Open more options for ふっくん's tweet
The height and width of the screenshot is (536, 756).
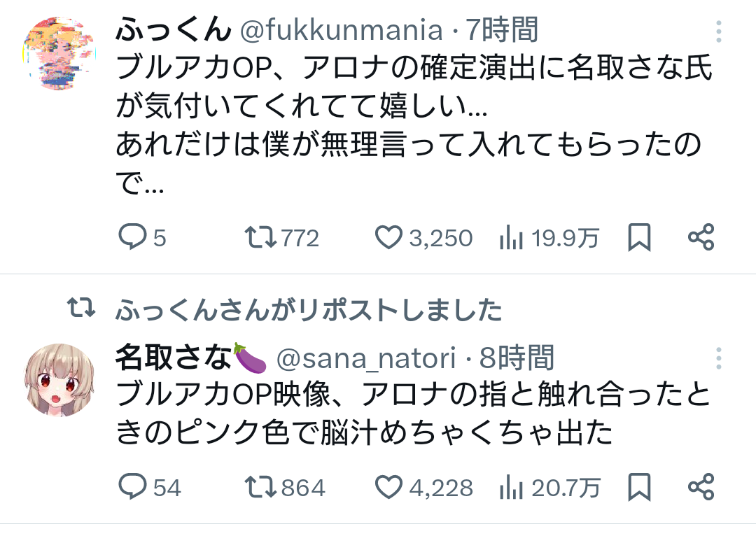click(719, 31)
